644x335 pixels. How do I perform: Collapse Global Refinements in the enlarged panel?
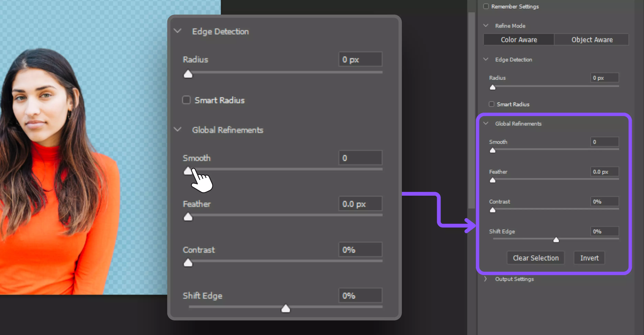(x=178, y=130)
